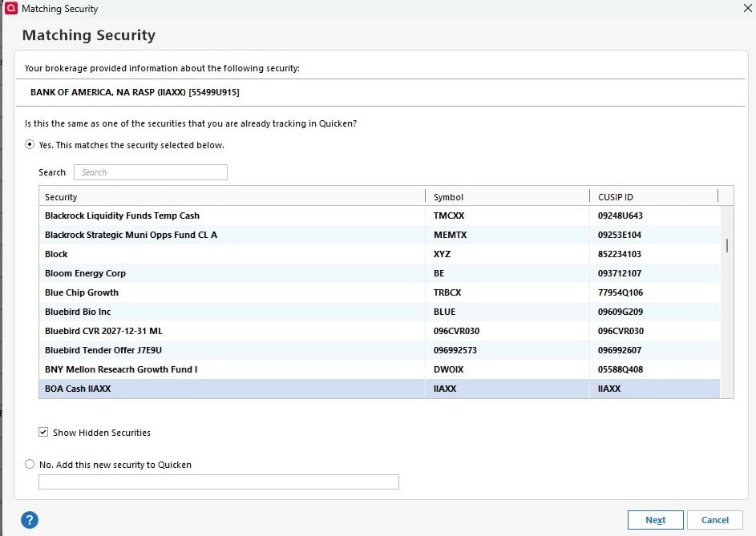Select the Bluebird Bio Inc row
Screen dimensions: 756x536
232,312
